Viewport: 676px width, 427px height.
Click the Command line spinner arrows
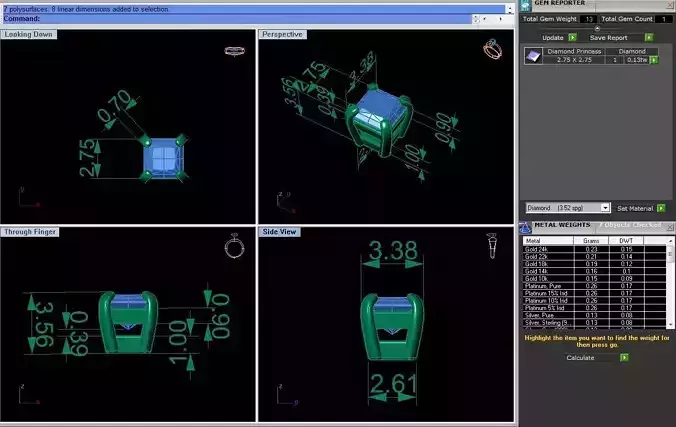coord(476,19)
